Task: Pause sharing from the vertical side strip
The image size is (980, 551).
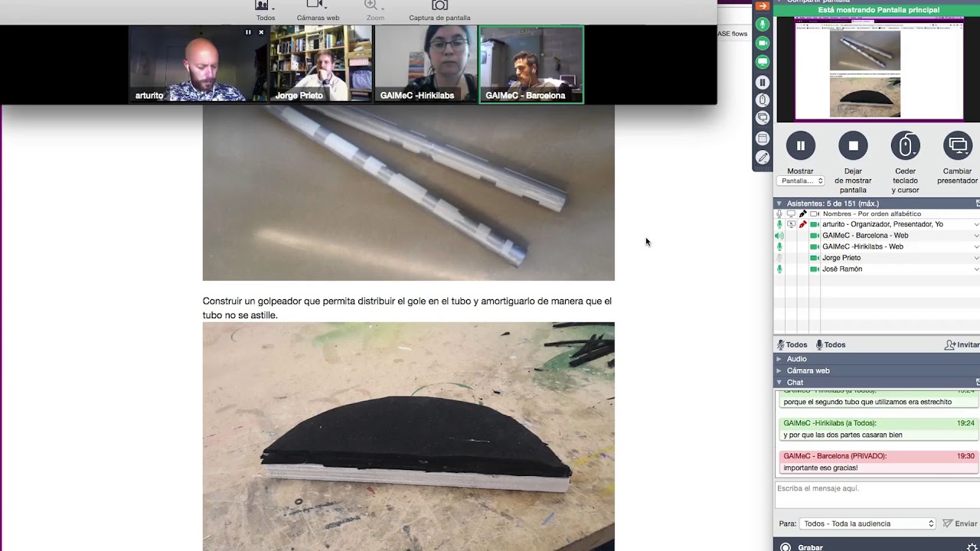Action: [x=762, y=82]
